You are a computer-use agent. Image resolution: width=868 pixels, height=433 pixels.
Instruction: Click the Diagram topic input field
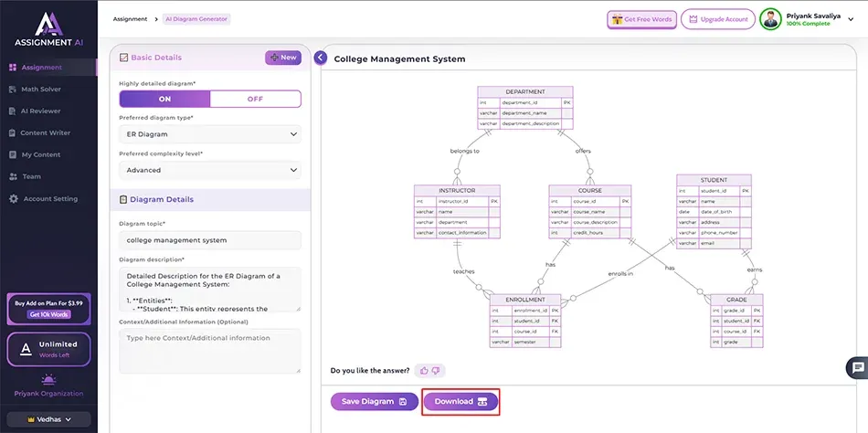coord(209,240)
